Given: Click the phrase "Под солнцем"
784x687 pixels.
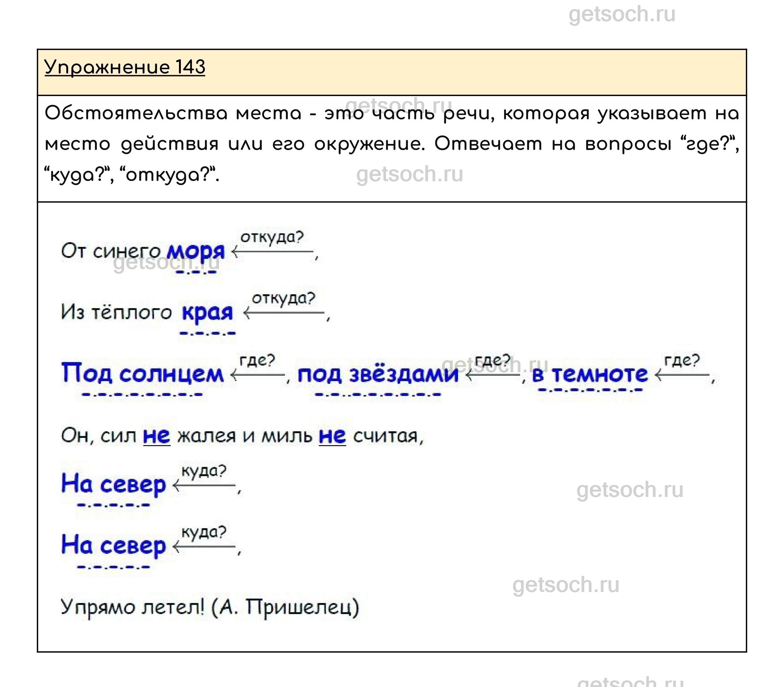Looking at the screenshot, I should click(142, 373).
